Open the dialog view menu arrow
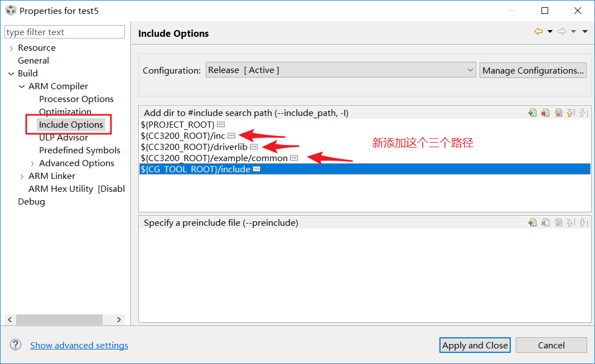Screen dimensions: 595x364 click(x=584, y=32)
